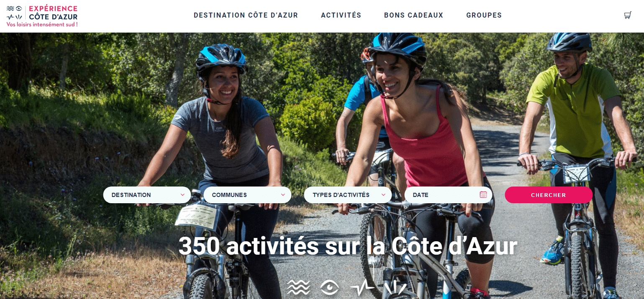Open the shopping cart icon
This screenshot has width=644, height=299.
pos(627,15)
